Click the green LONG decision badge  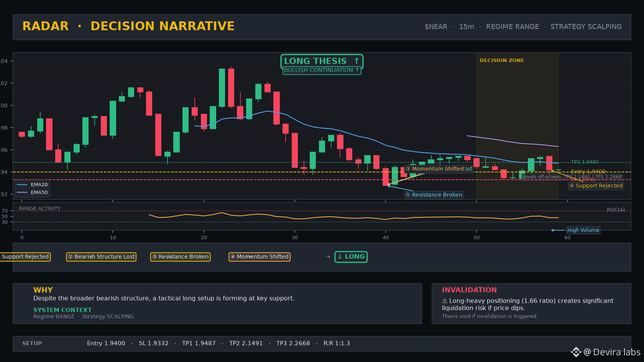(x=351, y=257)
